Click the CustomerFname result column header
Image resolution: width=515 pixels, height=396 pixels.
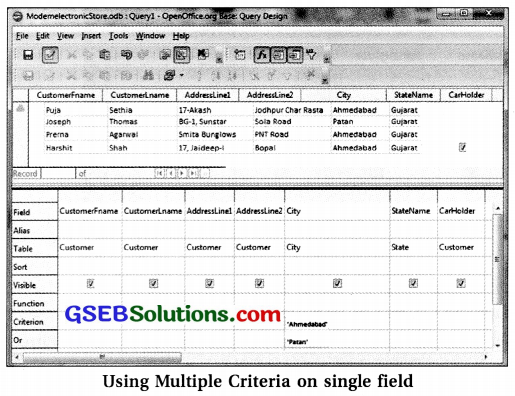[66, 95]
